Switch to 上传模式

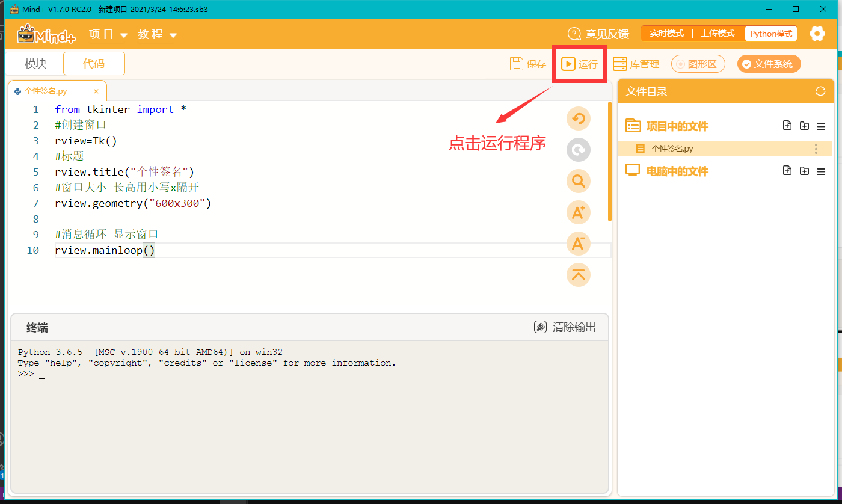point(718,34)
